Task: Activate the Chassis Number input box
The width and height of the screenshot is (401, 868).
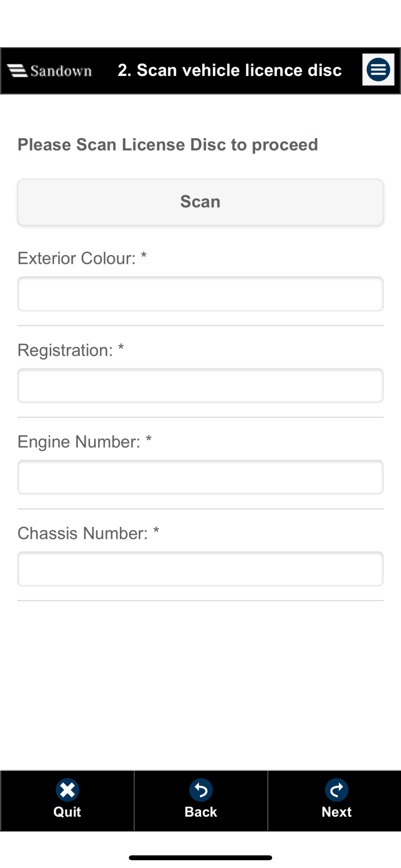Action: pyautogui.click(x=200, y=569)
